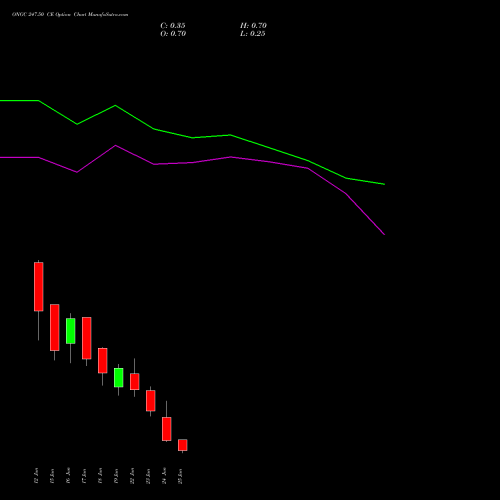Screen dimensions: 500x500
Task: Select the low value L: 0.25
Action: pos(253,34)
